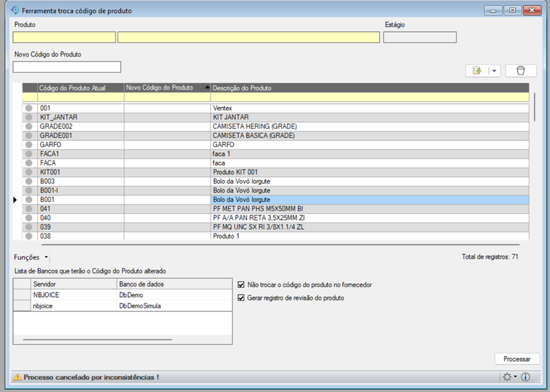Expand the Funções dropdown menu
This screenshot has width=550, height=392.
click(31, 257)
